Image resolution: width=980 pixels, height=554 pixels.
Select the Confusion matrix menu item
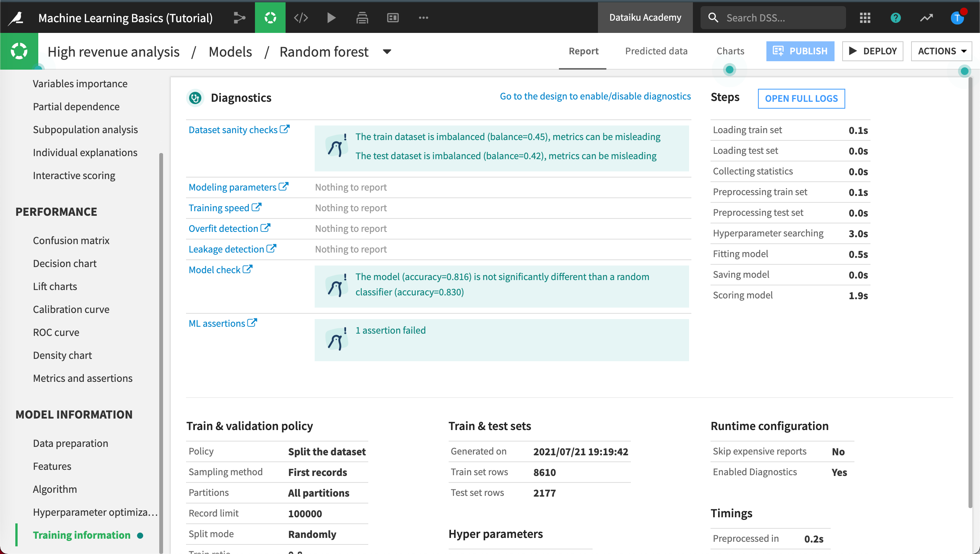71,240
